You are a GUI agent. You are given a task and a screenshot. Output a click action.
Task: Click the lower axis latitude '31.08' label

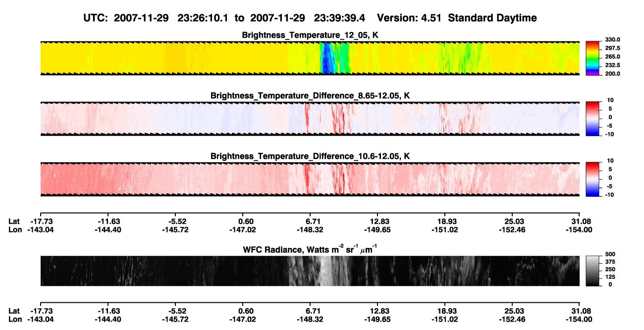[x=580, y=311]
